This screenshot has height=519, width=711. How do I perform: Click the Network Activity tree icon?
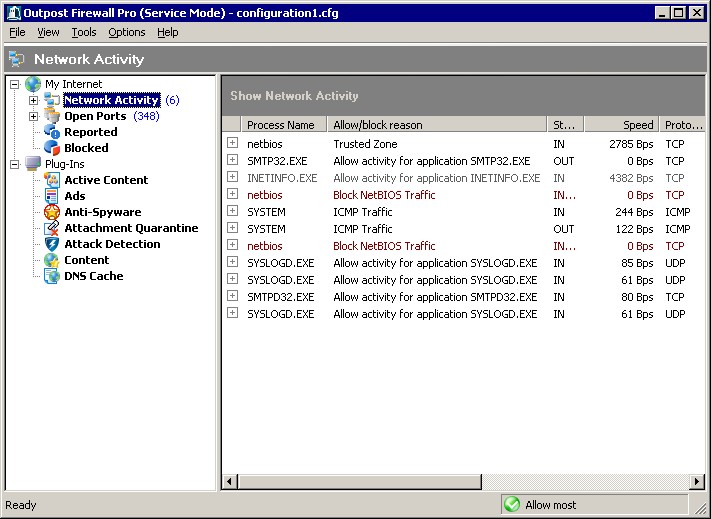(x=52, y=100)
